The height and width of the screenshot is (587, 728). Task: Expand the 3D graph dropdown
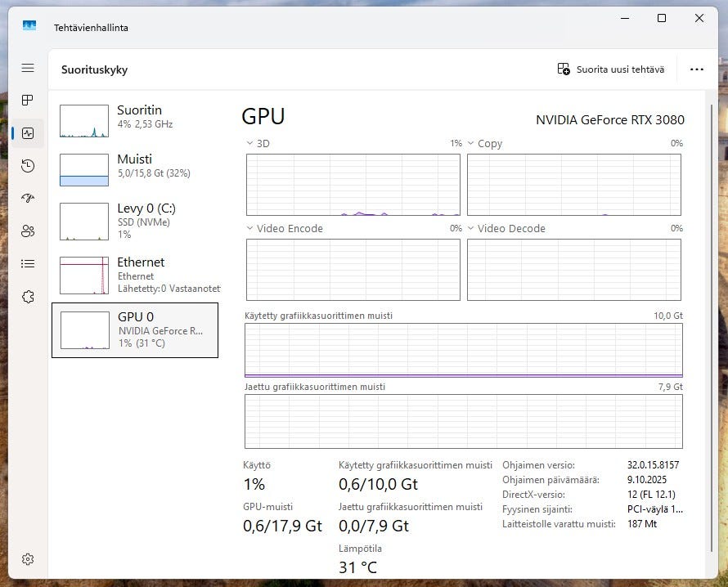(250, 143)
